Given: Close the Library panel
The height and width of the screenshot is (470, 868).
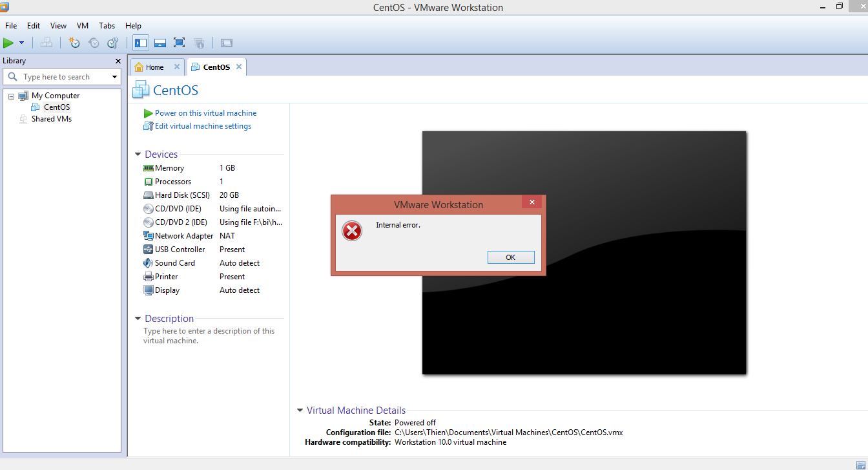Looking at the screenshot, I should 118,61.
